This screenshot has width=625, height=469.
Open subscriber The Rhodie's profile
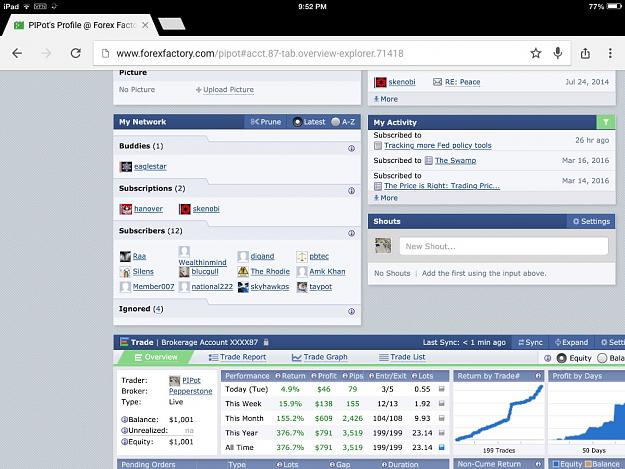pos(270,271)
